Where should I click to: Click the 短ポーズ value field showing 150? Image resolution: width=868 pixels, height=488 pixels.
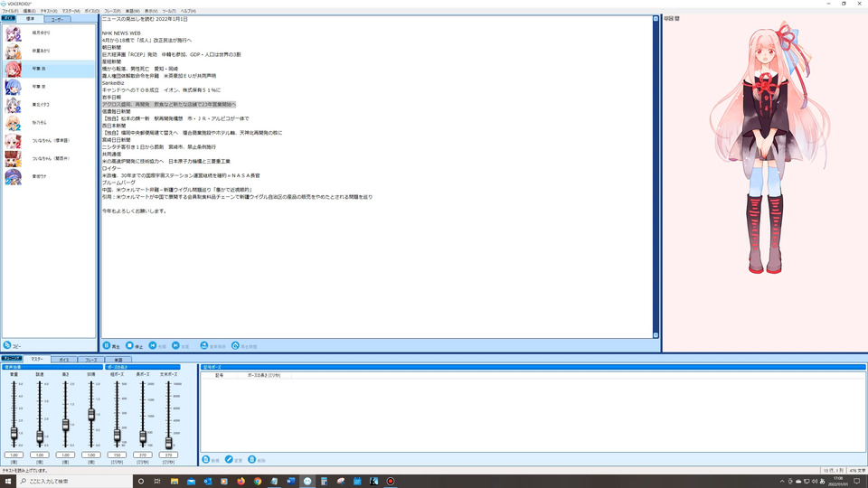(117, 455)
